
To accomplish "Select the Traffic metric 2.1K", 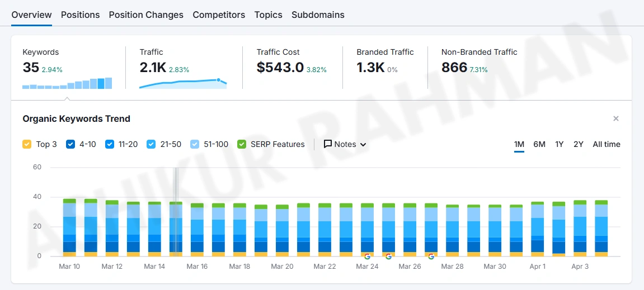I will [x=153, y=67].
